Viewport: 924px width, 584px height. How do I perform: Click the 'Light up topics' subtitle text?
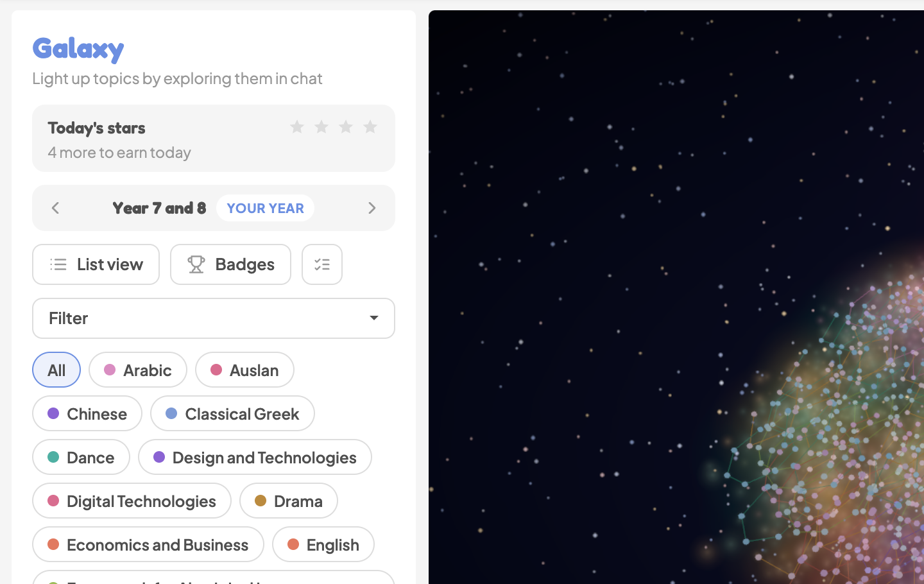(x=177, y=78)
